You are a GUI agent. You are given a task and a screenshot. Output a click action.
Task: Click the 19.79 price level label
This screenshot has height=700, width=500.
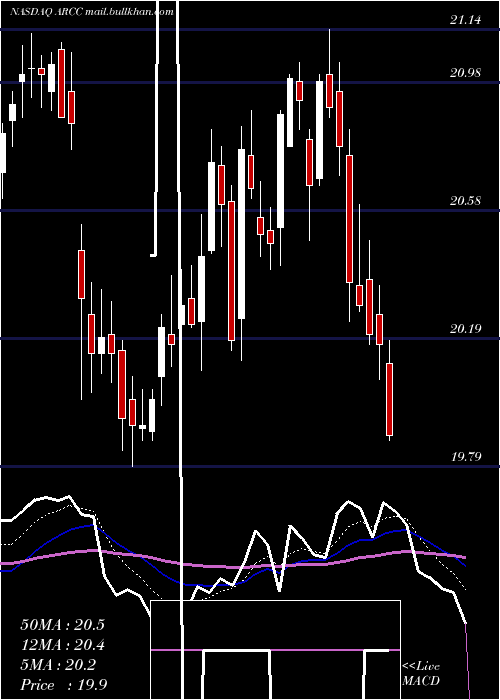pyautogui.click(x=466, y=457)
